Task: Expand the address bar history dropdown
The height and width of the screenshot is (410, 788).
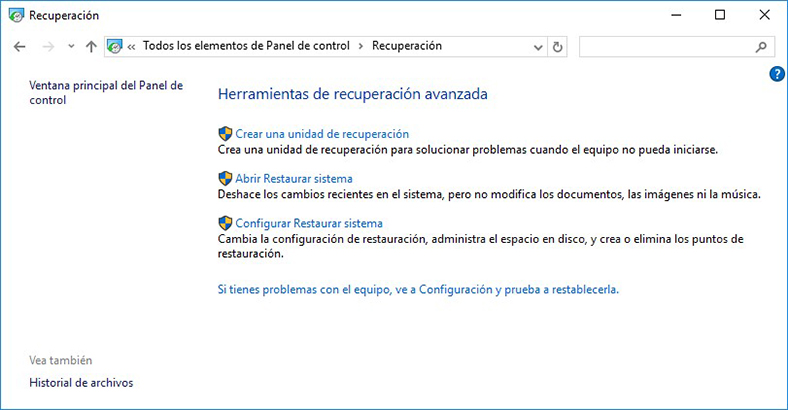Action: point(538,47)
